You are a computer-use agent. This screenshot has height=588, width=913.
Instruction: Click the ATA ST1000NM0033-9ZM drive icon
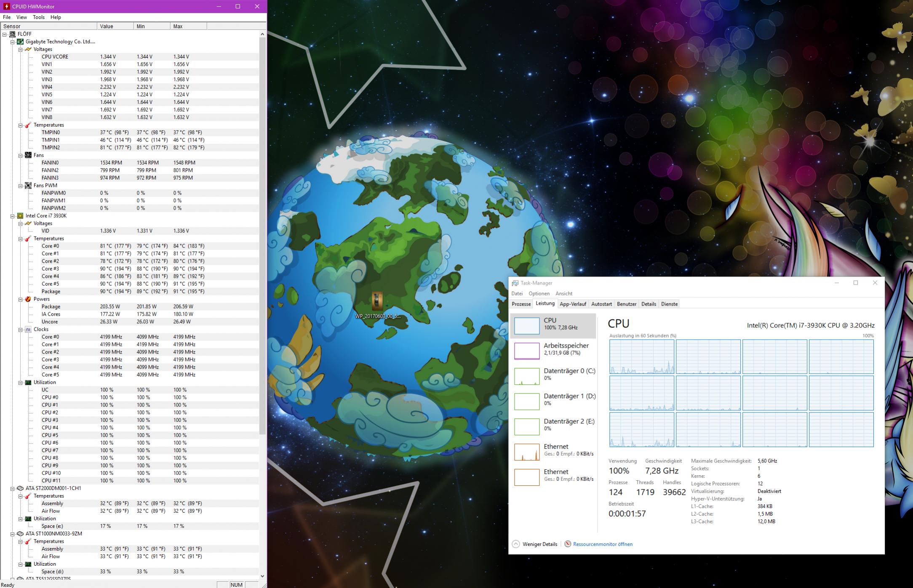click(x=20, y=534)
